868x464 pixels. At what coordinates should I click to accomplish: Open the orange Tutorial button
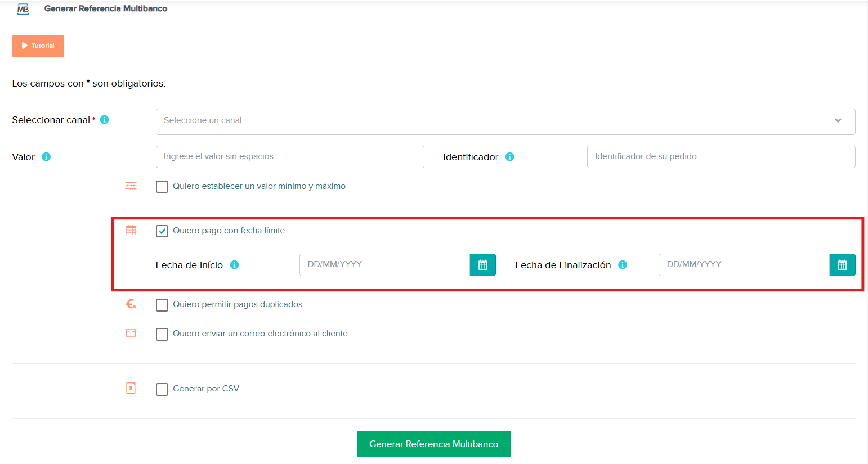38,46
